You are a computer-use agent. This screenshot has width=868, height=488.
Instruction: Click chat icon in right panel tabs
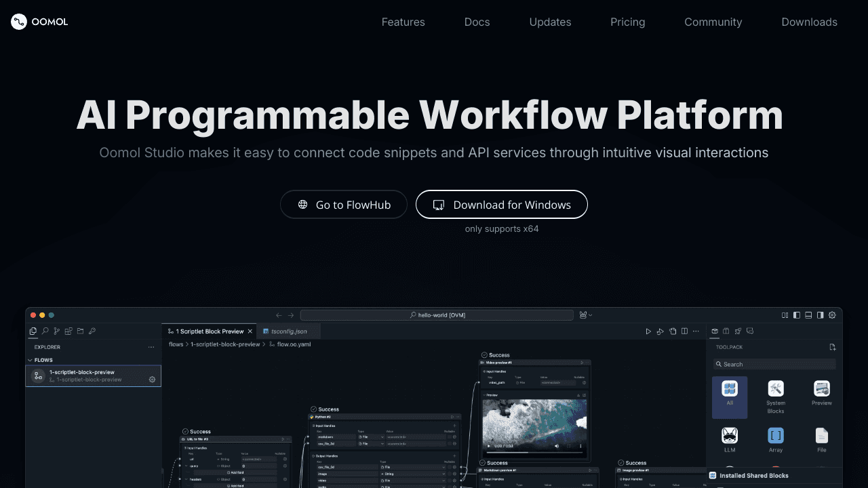[749, 331]
